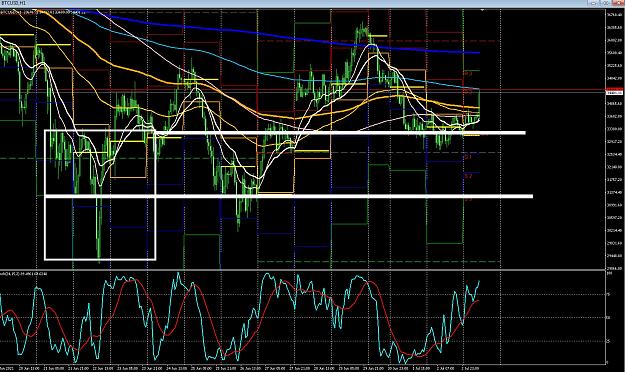625x372 pixels.
Task: Click the Stoch indicator label in lower pane
Action: pyautogui.click(x=24, y=274)
